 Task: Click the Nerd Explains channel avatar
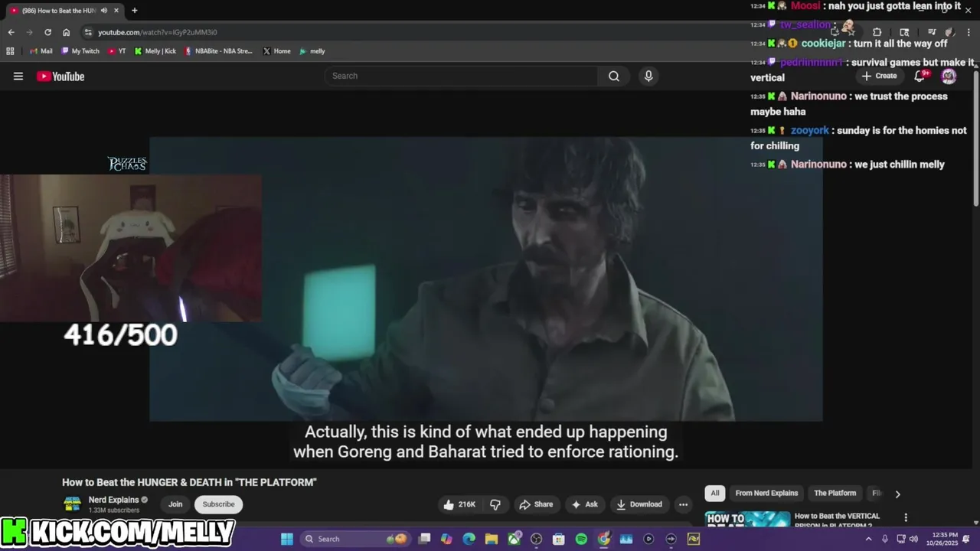[x=73, y=504]
